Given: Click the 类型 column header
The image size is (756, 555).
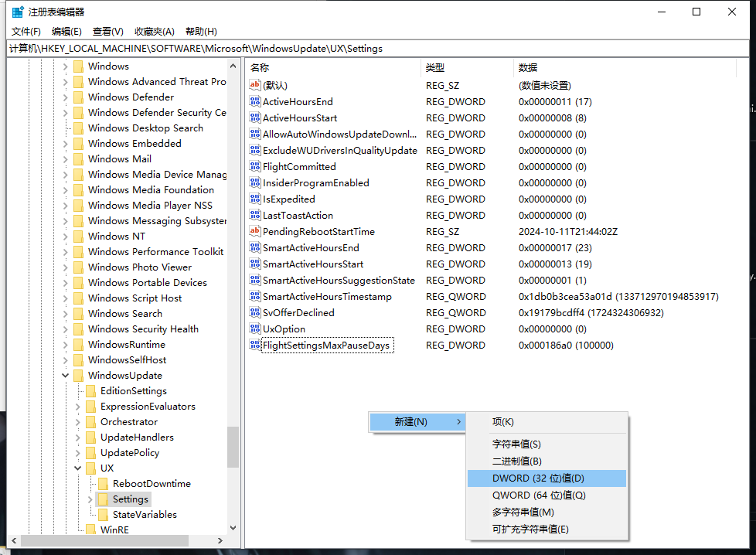Looking at the screenshot, I should click(x=467, y=68).
